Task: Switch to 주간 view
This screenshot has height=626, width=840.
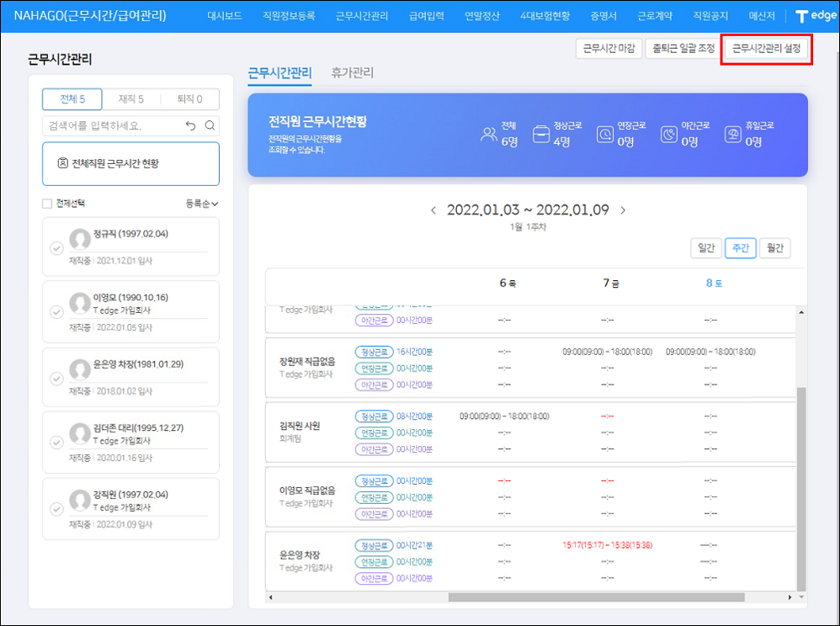Action: 741,248
